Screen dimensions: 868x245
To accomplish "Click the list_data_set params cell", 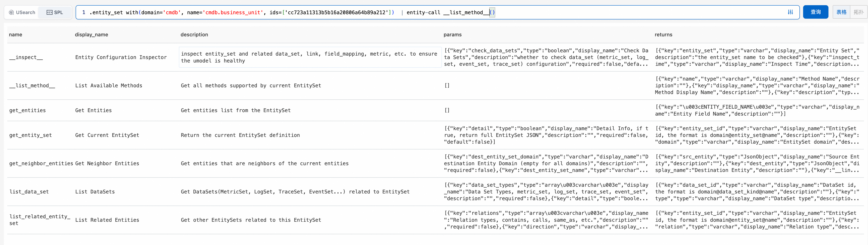I will click(546, 192).
